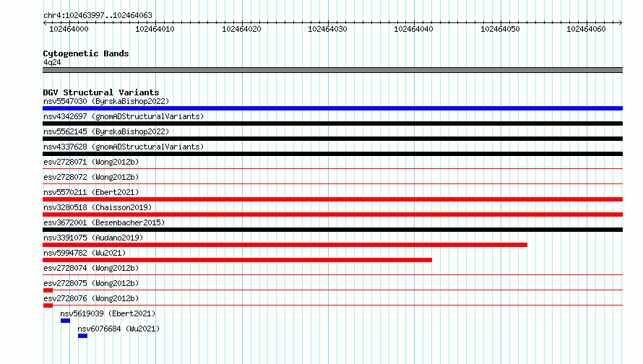Click ruler position 102464040
The image size is (643, 364).
point(413,29)
